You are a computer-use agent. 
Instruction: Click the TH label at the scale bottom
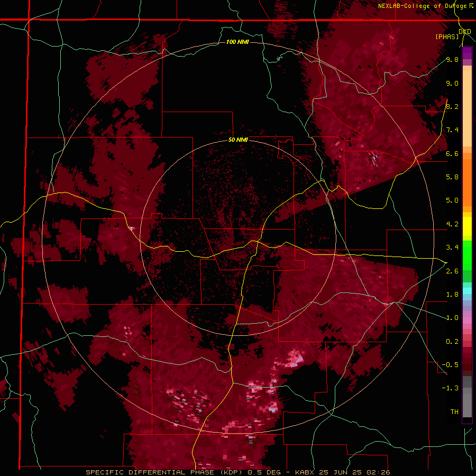(454, 412)
